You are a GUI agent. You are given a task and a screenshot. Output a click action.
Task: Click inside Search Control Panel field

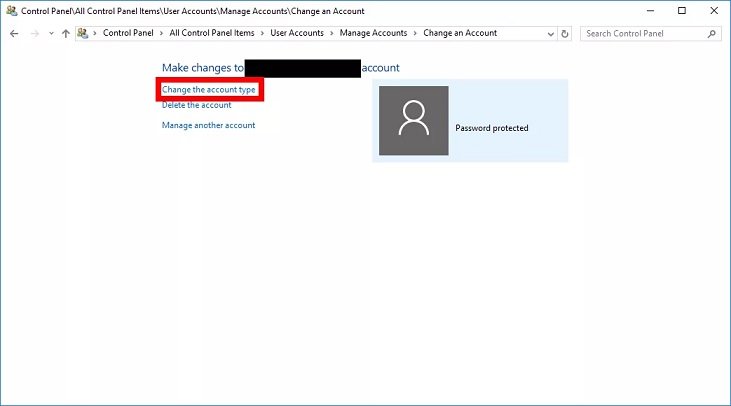(x=642, y=33)
